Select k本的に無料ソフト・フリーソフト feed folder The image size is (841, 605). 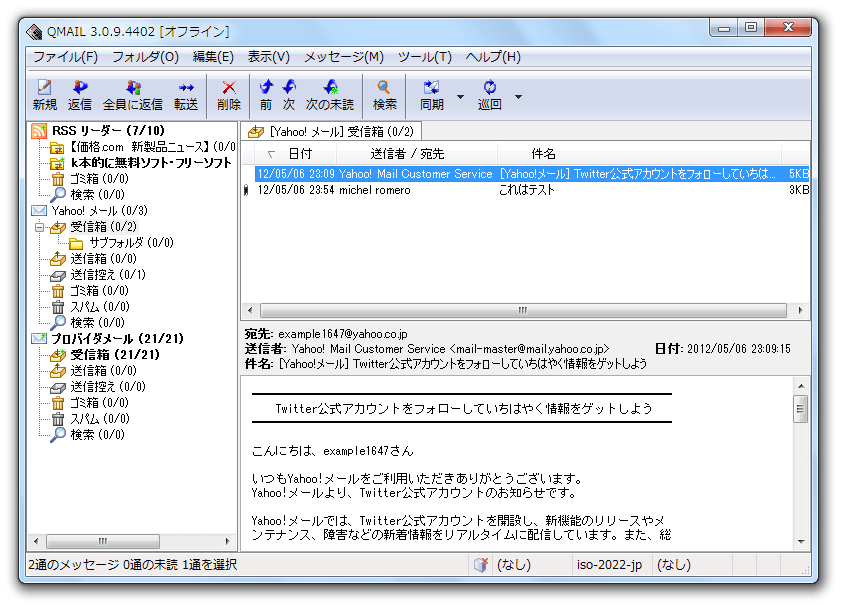[151, 163]
